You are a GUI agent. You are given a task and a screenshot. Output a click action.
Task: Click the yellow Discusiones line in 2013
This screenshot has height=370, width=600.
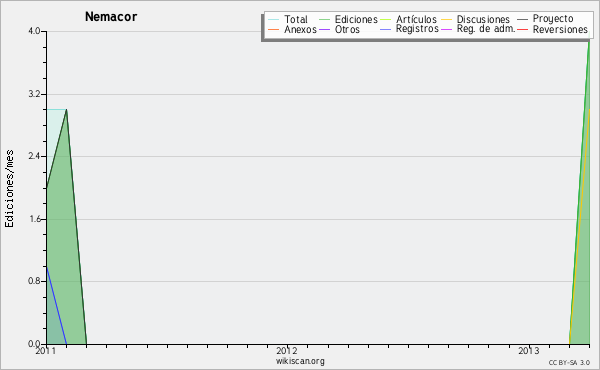click(580, 226)
